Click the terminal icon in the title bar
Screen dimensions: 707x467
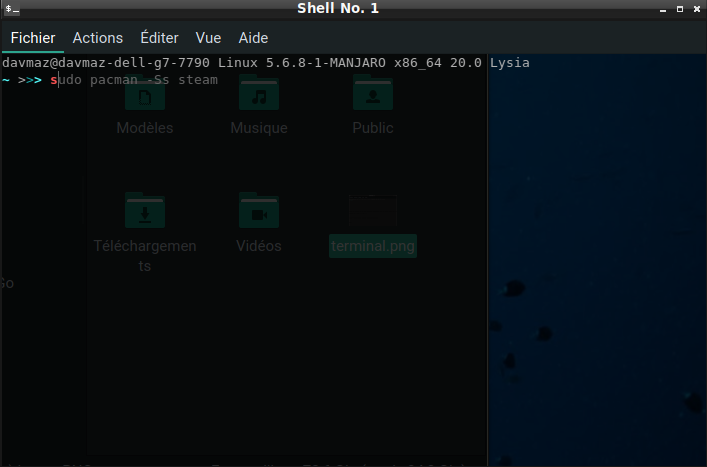(12, 9)
